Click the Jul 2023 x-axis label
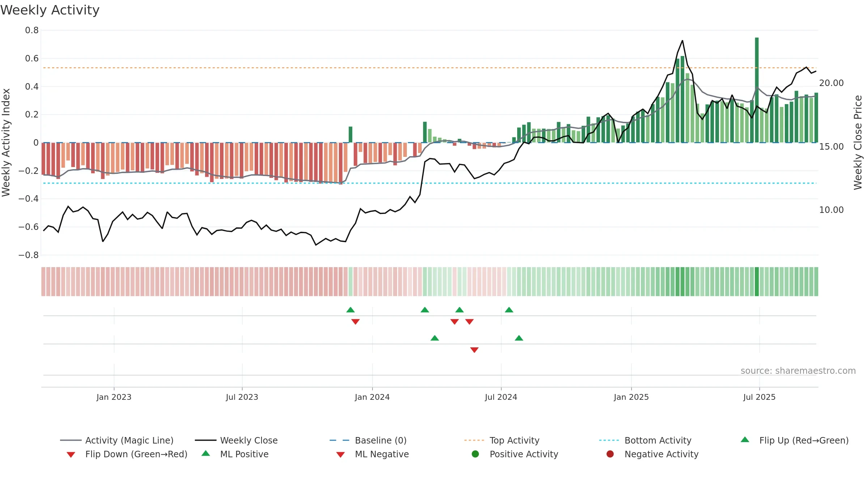The image size is (868, 488). 242,397
